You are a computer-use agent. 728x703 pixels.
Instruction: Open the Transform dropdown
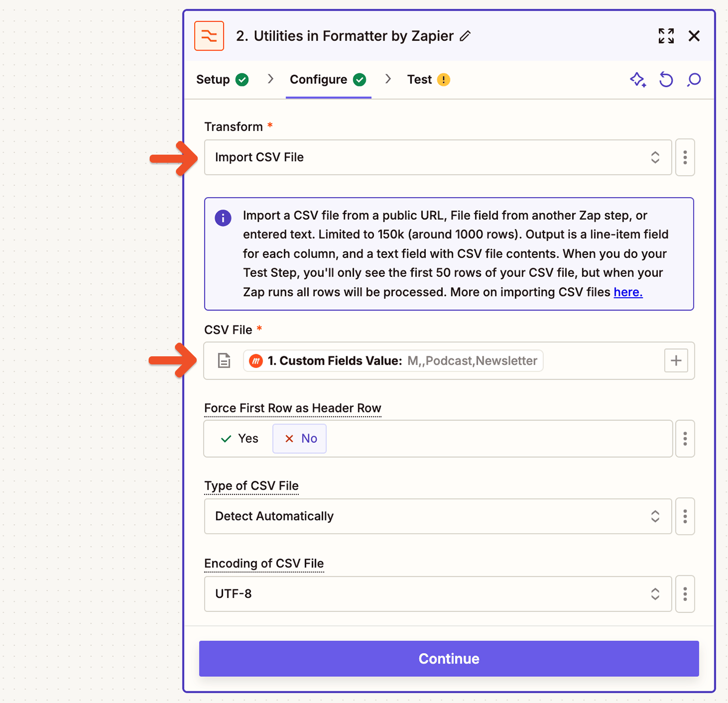[x=438, y=157]
